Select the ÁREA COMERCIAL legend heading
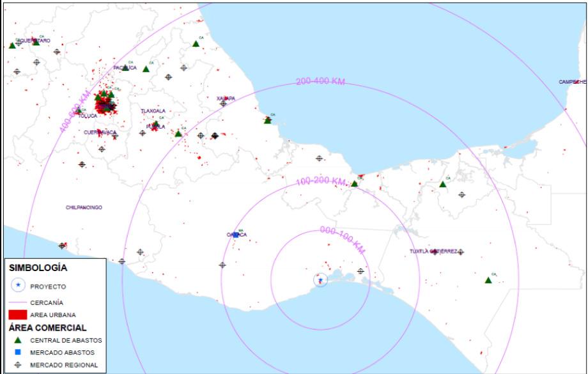The image size is (588, 374). click(x=48, y=327)
